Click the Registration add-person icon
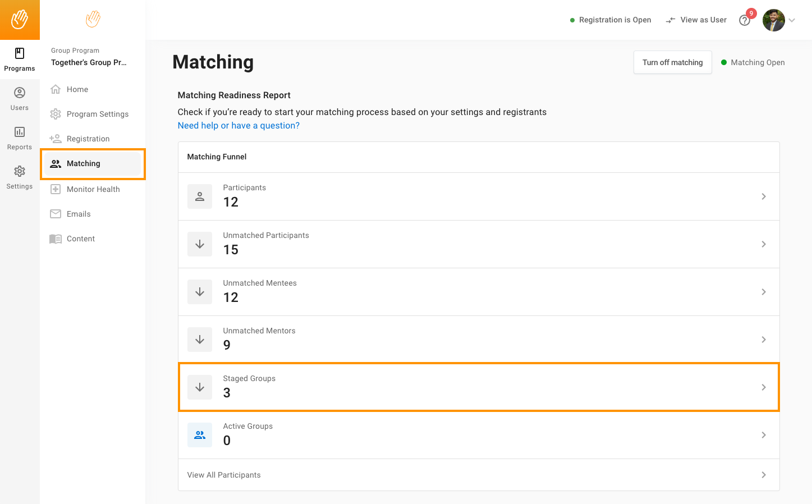Viewport: 812px width, 504px height. point(56,139)
